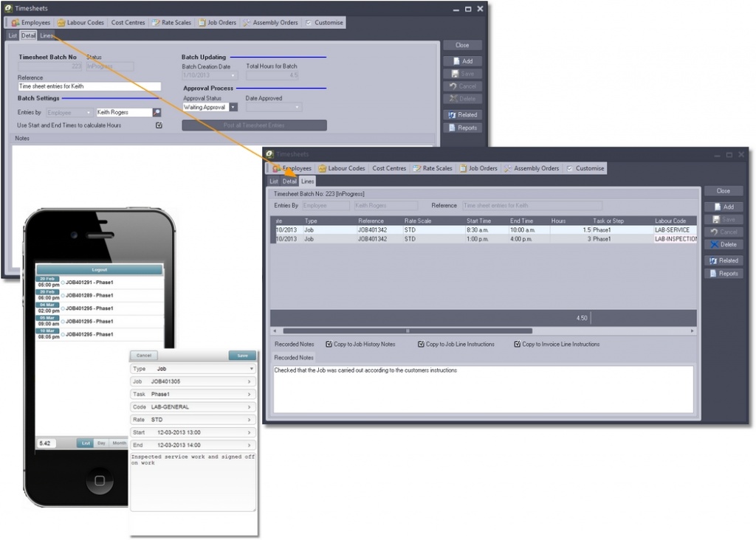756x540 pixels.
Task: Toggle Copy to Job History Notes checkbox
Action: pos(329,345)
